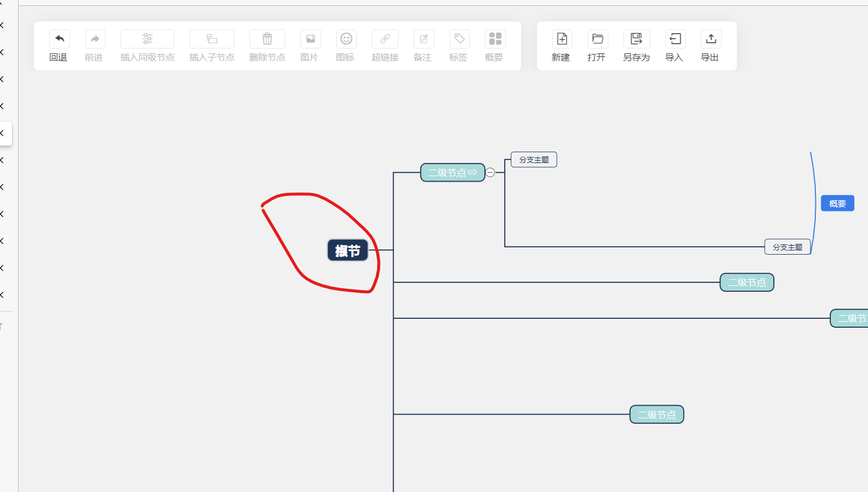Click the 新建 new document icon
868x492 pixels.
point(561,38)
